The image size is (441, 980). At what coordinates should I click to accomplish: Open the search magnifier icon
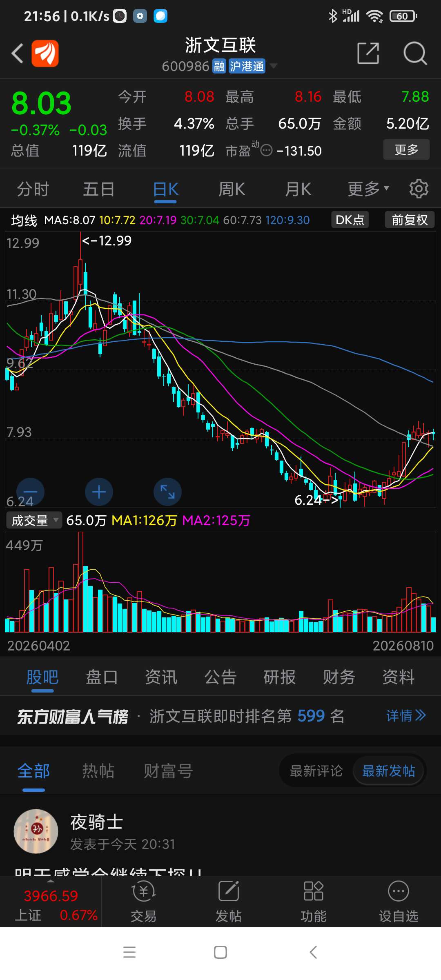[x=415, y=53]
